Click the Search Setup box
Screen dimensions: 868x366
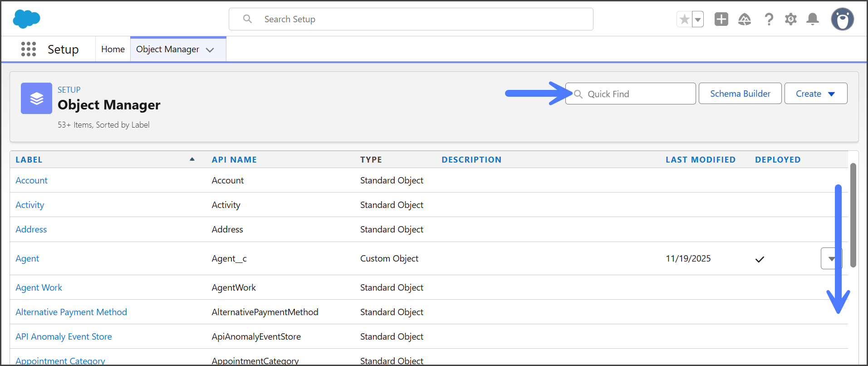[x=411, y=19]
